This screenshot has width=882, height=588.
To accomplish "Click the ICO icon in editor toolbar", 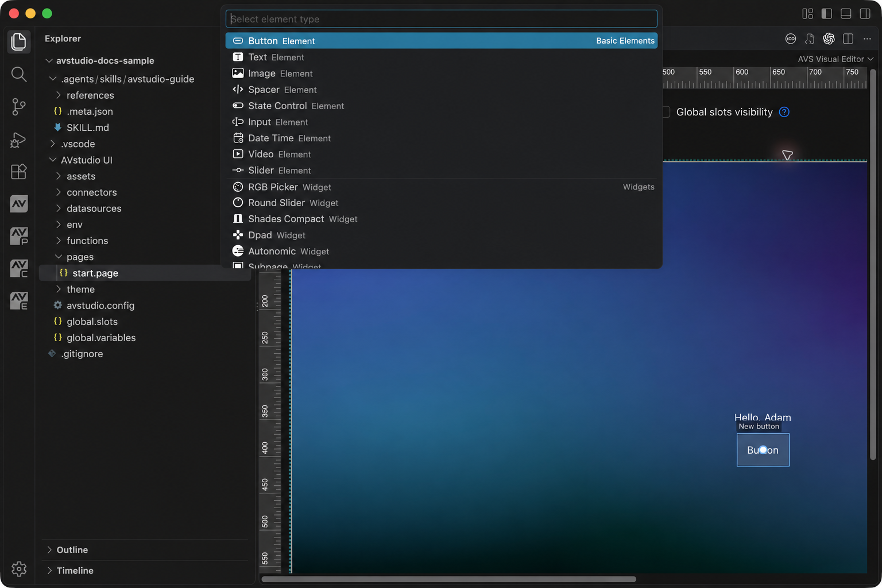I will coord(791,38).
